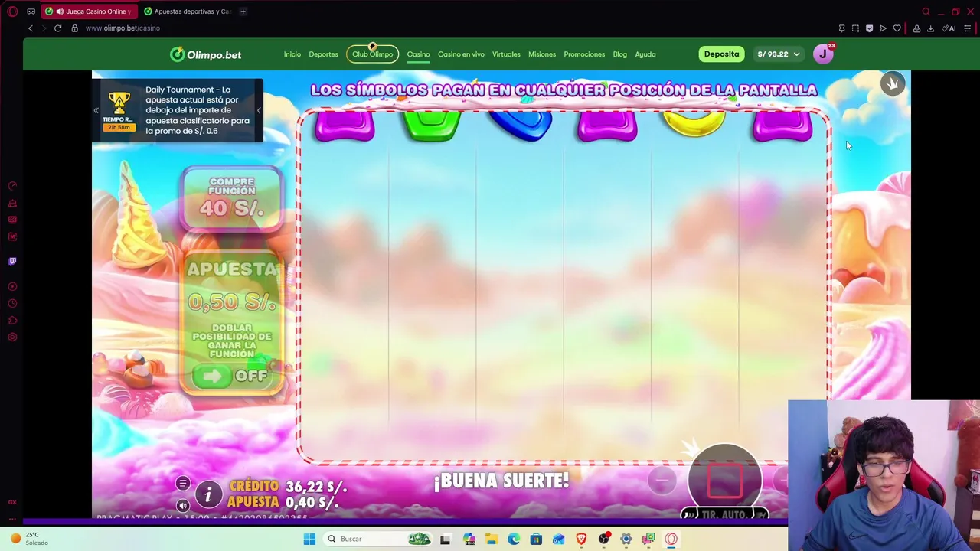This screenshot has height=551, width=980.
Task: Open the browser downloads icon
Action: coord(930,28)
